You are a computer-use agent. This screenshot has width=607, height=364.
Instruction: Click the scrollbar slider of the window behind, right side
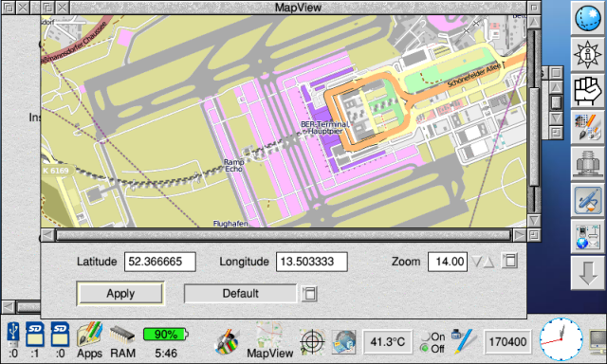(556, 102)
